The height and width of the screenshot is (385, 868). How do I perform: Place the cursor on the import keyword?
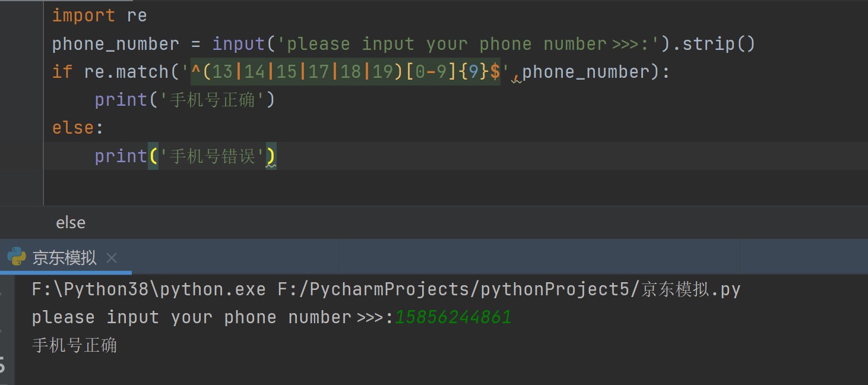point(83,15)
